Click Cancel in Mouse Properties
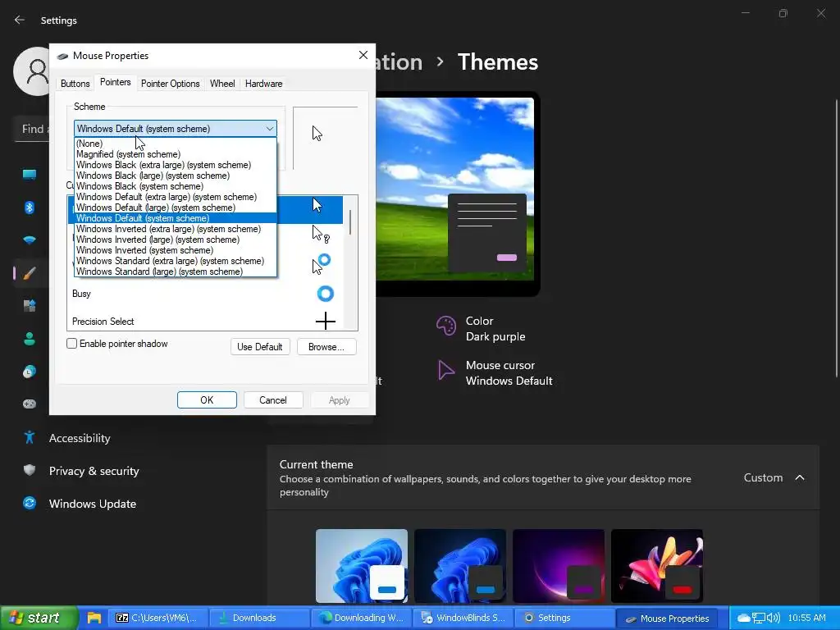 point(273,400)
